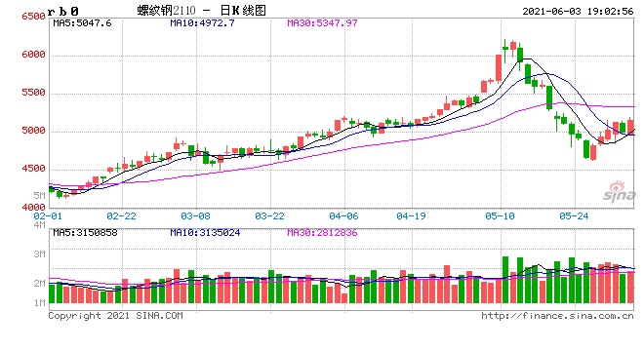Click the volume label 'MA10:3135024'
This screenshot has height=351, width=644.
pyautogui.click(x=205, y=233)
